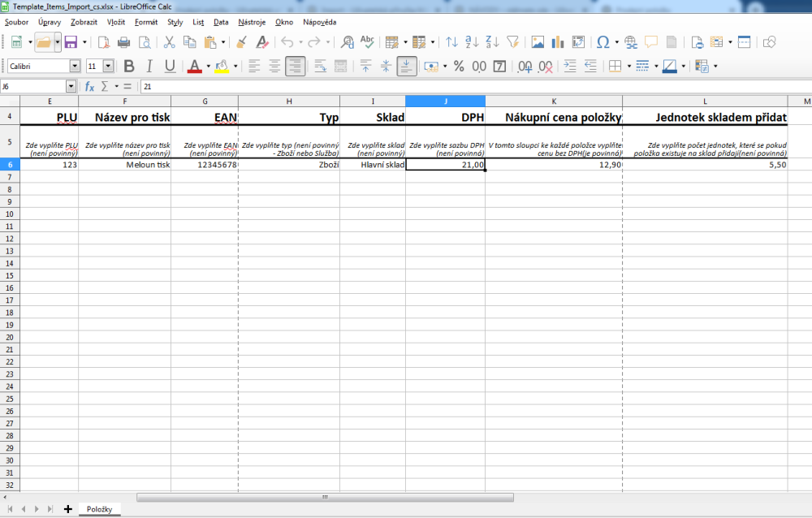The height and width of the screenshot is (518, 812).
Task: Save the document with floppy icon
Action: tap(71, 42)
